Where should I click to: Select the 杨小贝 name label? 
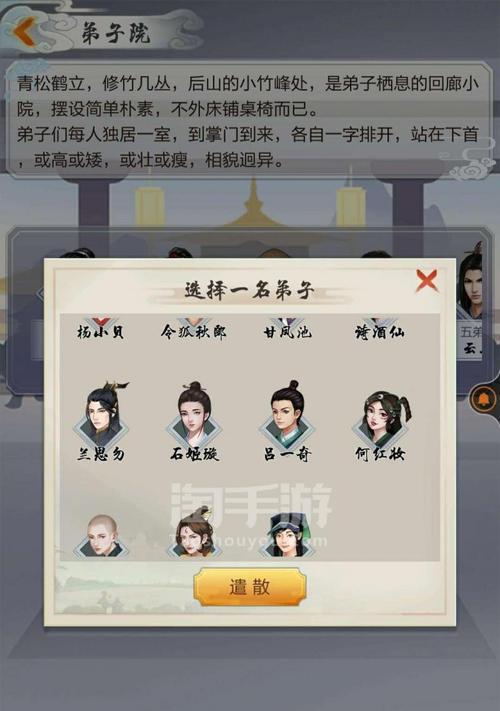coord(101,332)
